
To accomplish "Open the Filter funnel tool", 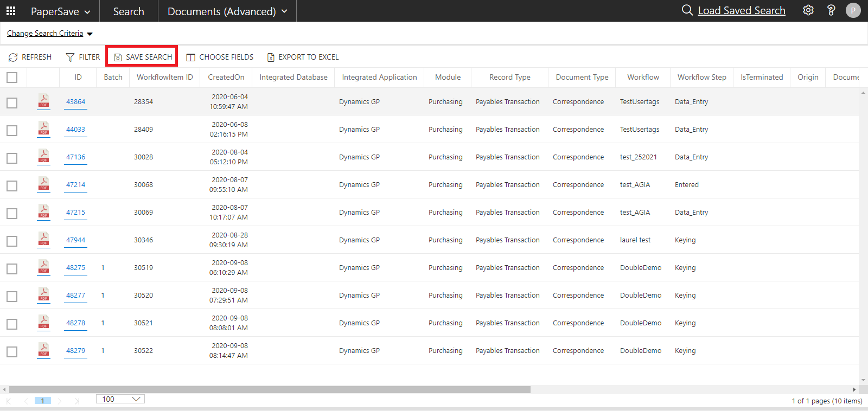I will [x=70, y=57].
